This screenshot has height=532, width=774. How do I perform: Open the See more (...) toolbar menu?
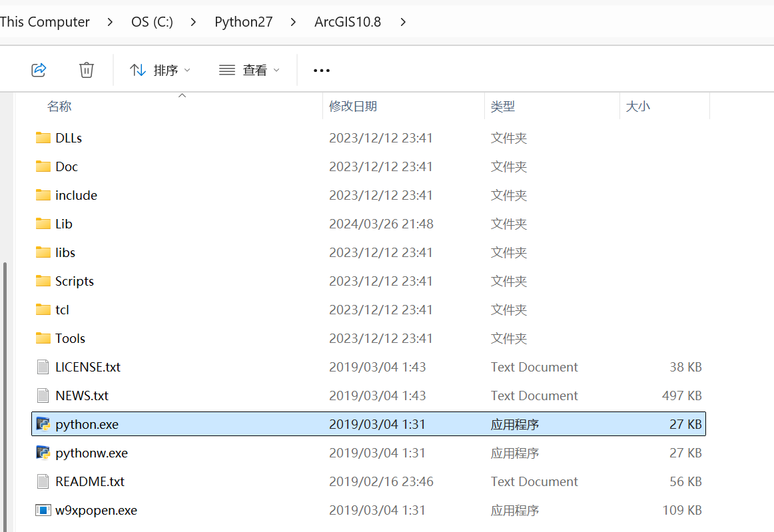click(321, 69)
